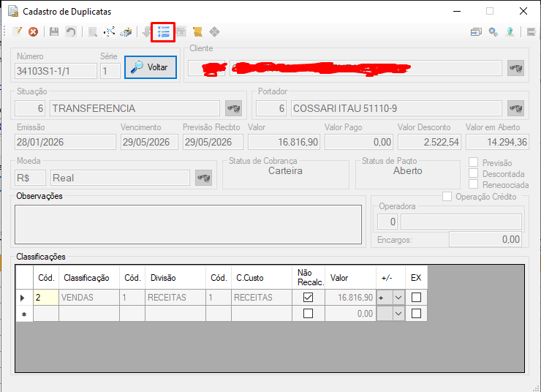Open the Moeda lookup handshake button
The height and width of the screenshot is (392, 541).
[x=203, y=178]
